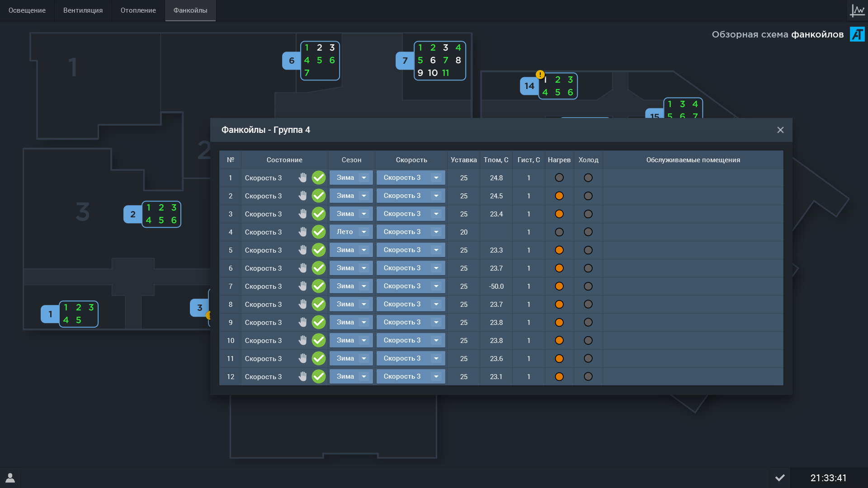Select fan coil 6 in group 14

(x=571, y=92)
